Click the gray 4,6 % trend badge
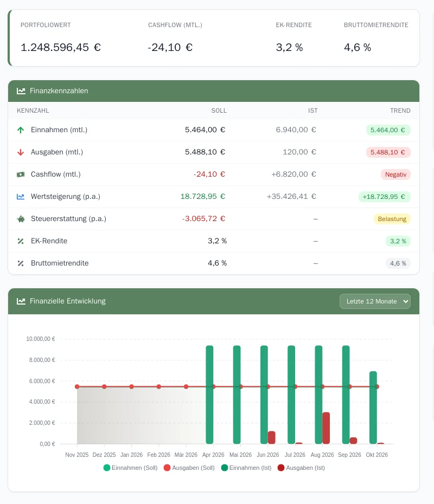This screenshot has height=504, width=434. (x=398, y=263)
